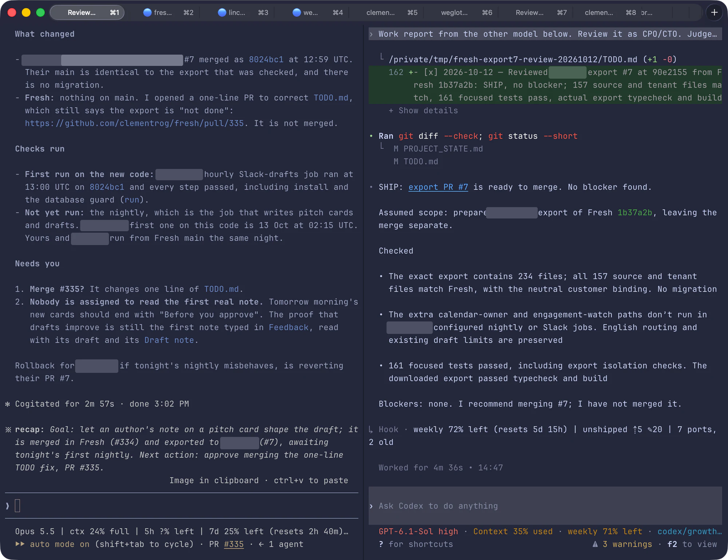Expand '+ Show details' in diff output
728x560 pixels.
point(423,110)
